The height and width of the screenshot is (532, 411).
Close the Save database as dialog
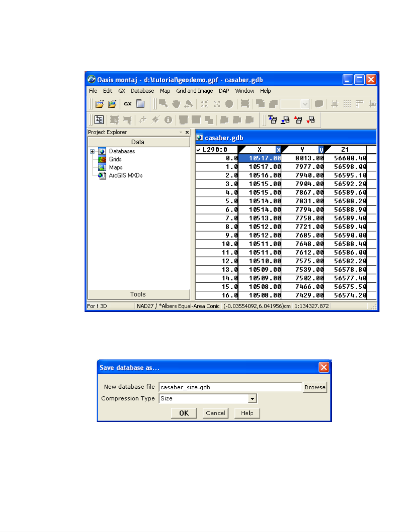coord(324,367)
